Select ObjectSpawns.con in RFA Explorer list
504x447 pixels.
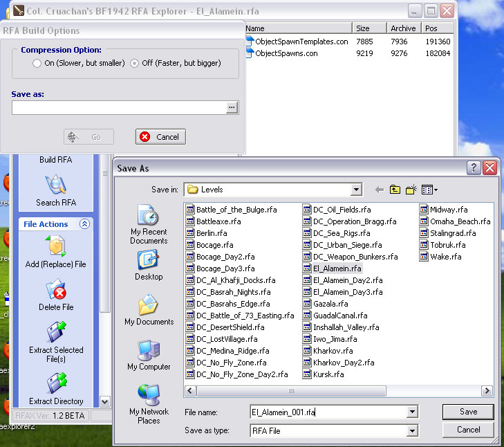click(x=282, y=53)
